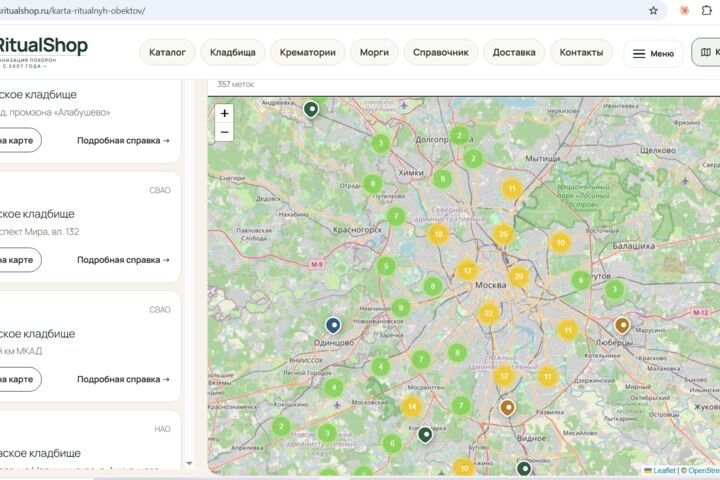
Task: Click the browser address bar URL
Action: pyautogui.click(x=73, y=11)
